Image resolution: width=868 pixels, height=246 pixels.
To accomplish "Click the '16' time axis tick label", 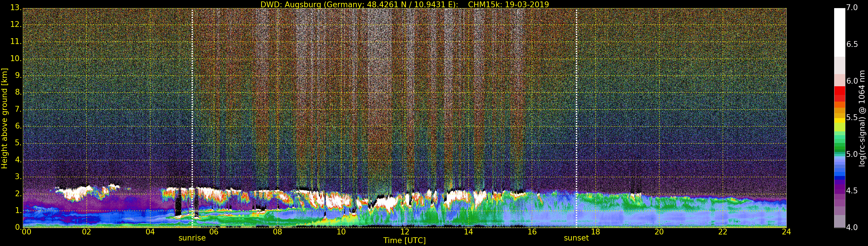I will (x=532, y=232).
